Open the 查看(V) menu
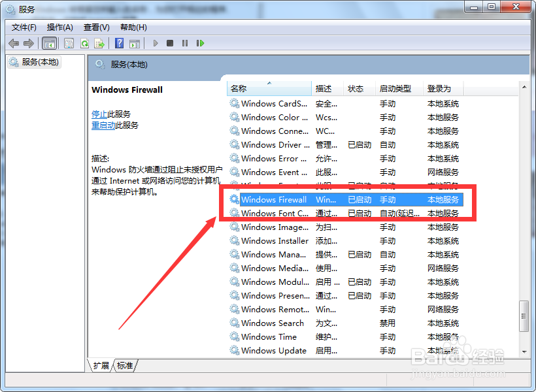 click(96, 27)
